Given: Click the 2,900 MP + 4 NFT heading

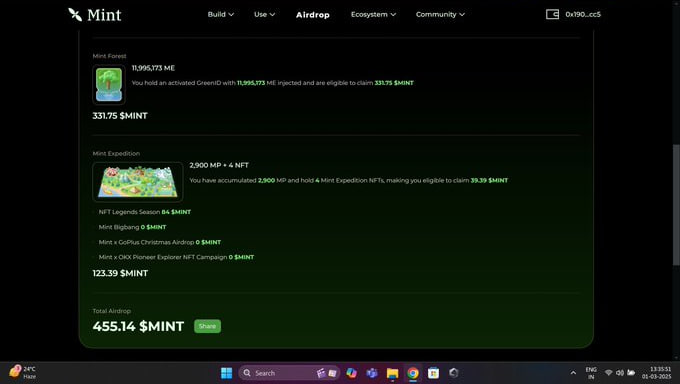Looking at the screenshot, I should click(219, 165).
